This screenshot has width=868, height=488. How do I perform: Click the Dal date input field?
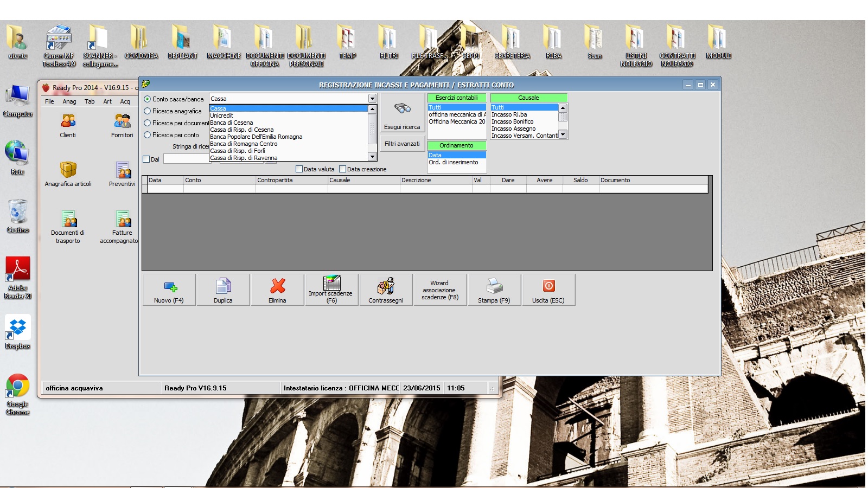click(x=187, y=159)
